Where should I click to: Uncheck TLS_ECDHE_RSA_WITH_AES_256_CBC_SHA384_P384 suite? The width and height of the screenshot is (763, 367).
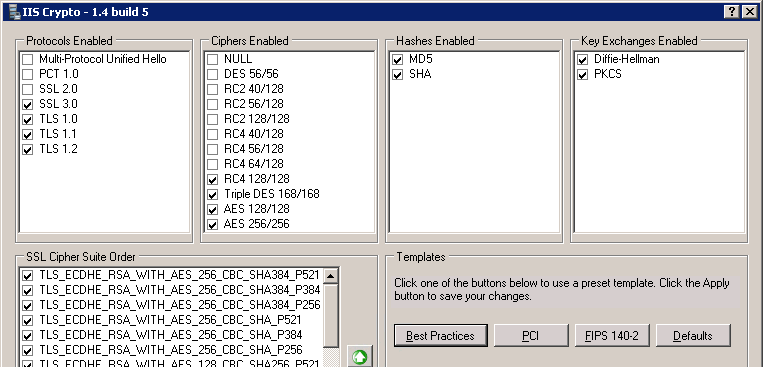pyautogui.click(x=28, y=291)
